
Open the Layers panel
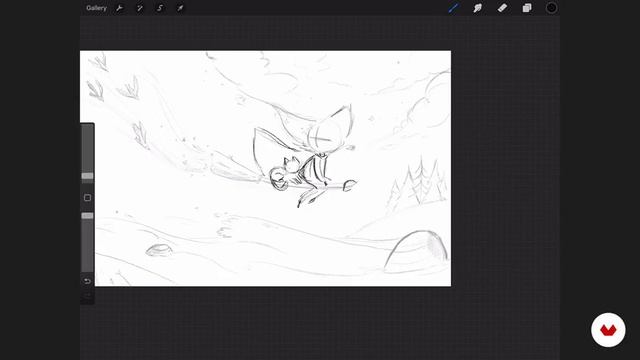click(527, 8)
